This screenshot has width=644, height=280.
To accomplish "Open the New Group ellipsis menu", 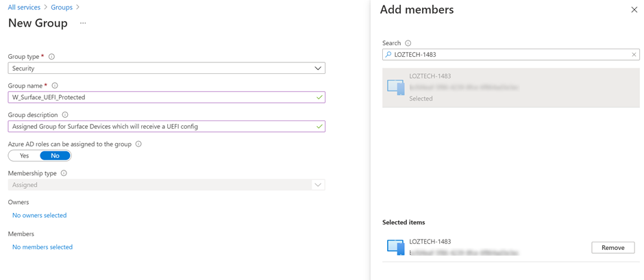I will 83,23.
